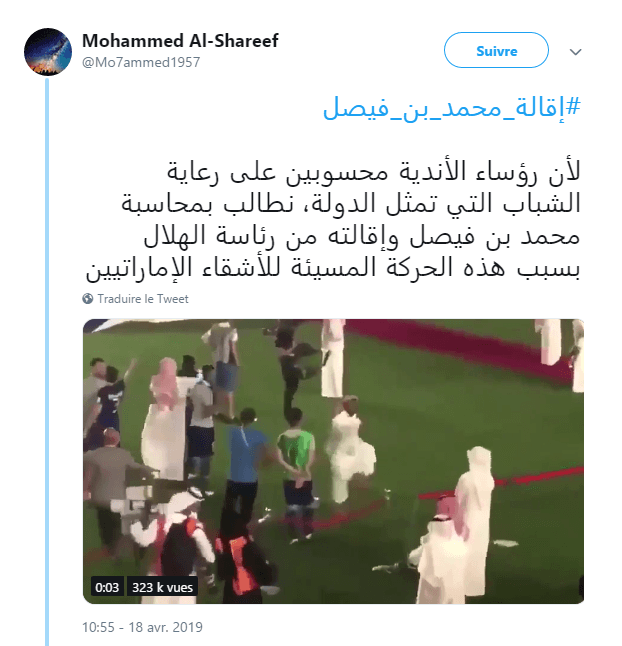Open the @Mo7ammed1957 handle link
The width and height of the screenshot is (622, 646).
141,63
